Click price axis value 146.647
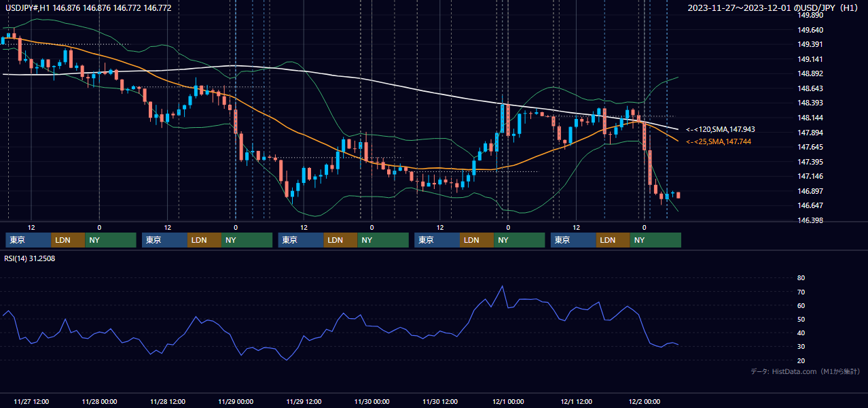868x408 pixels. coord(810,205)
